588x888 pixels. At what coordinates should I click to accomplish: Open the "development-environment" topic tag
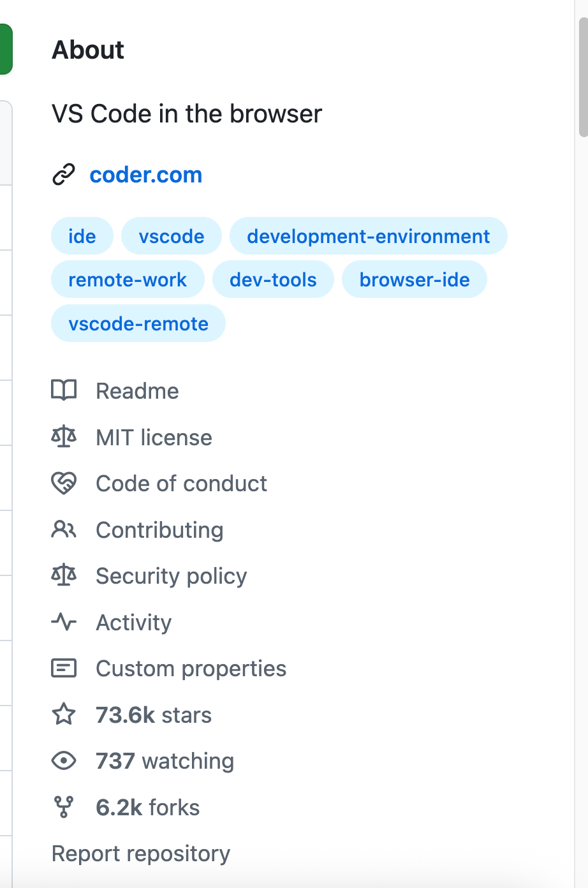(x=368, y=236)
